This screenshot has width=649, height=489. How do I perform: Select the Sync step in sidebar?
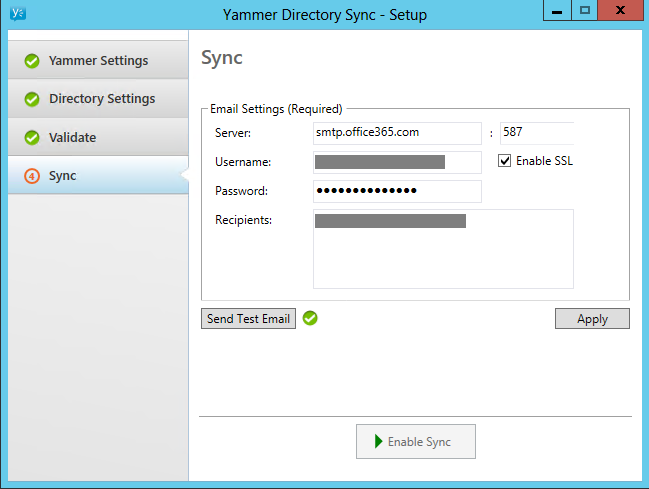click(98, 175)
